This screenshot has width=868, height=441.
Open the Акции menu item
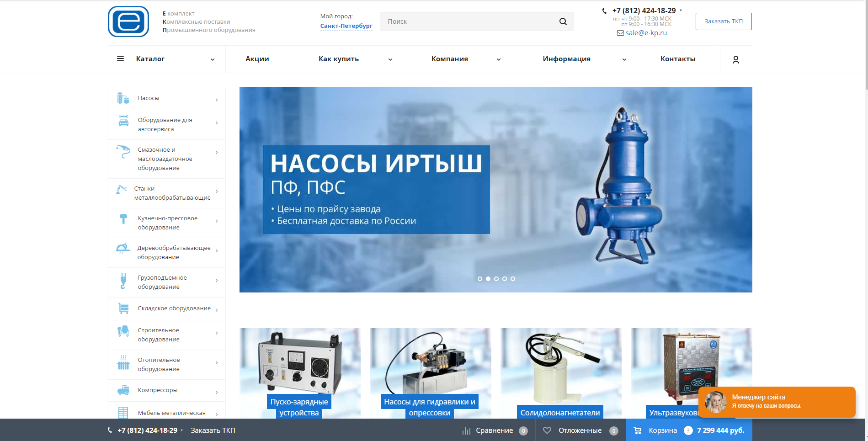coord(257,59)
